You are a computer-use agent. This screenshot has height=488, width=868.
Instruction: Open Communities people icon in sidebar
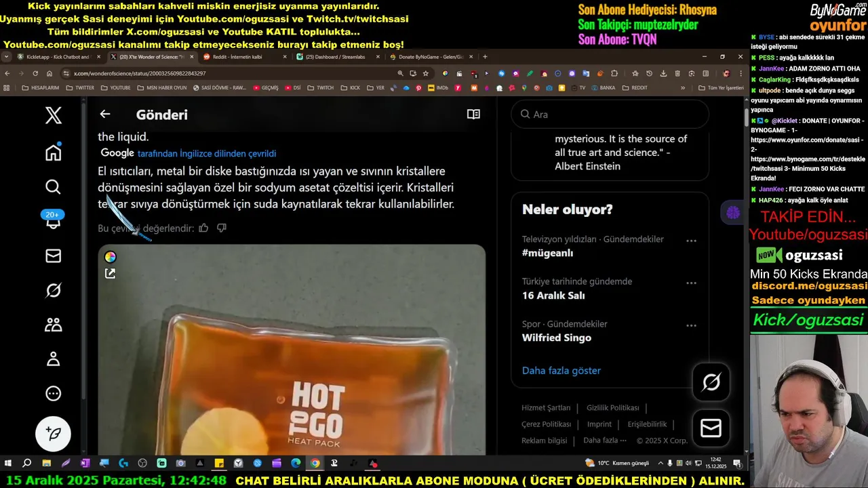53,325
